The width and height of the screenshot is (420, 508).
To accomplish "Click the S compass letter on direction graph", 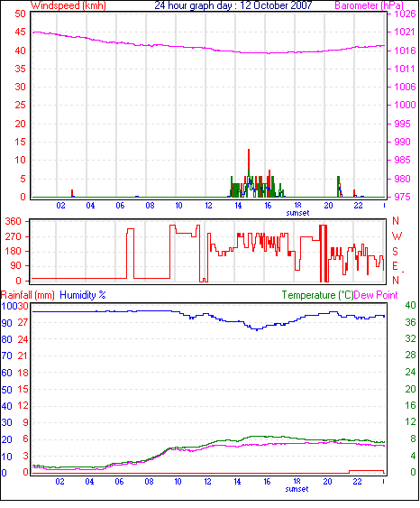I will [x=395, y=251].
